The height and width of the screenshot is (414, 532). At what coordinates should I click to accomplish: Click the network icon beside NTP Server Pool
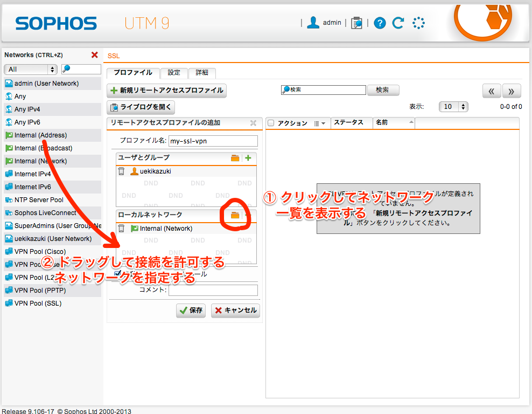click(x=9, y=199)
